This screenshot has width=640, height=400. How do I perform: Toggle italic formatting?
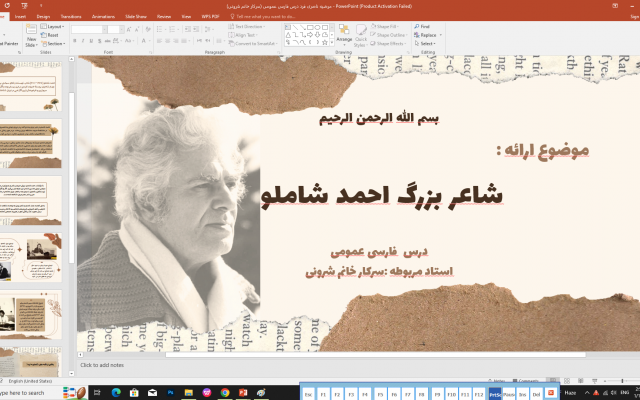tap(83, 41)
